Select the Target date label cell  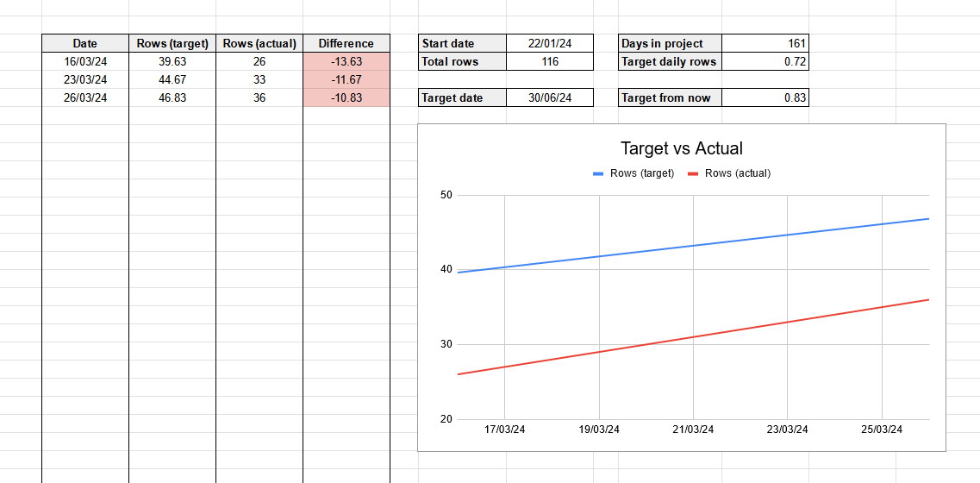pos(462,98)
